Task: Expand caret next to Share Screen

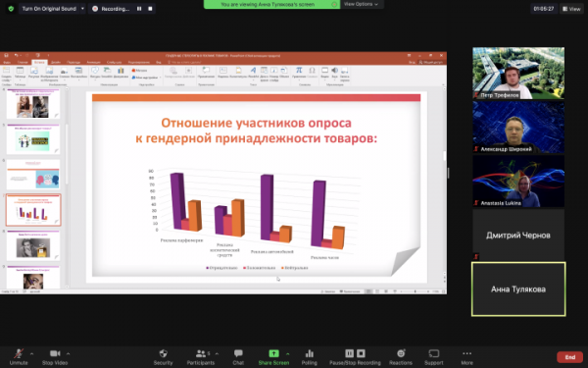Action: pos(287,353)
